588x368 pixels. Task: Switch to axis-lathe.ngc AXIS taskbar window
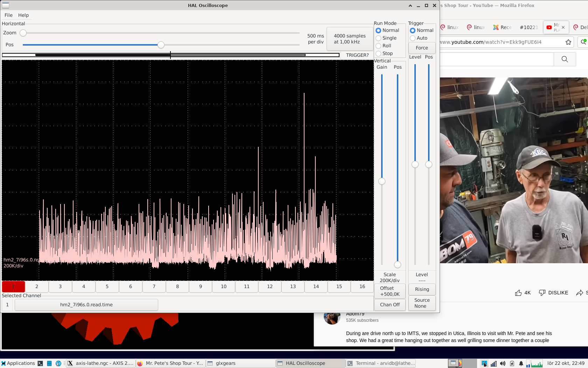point(100,363)
